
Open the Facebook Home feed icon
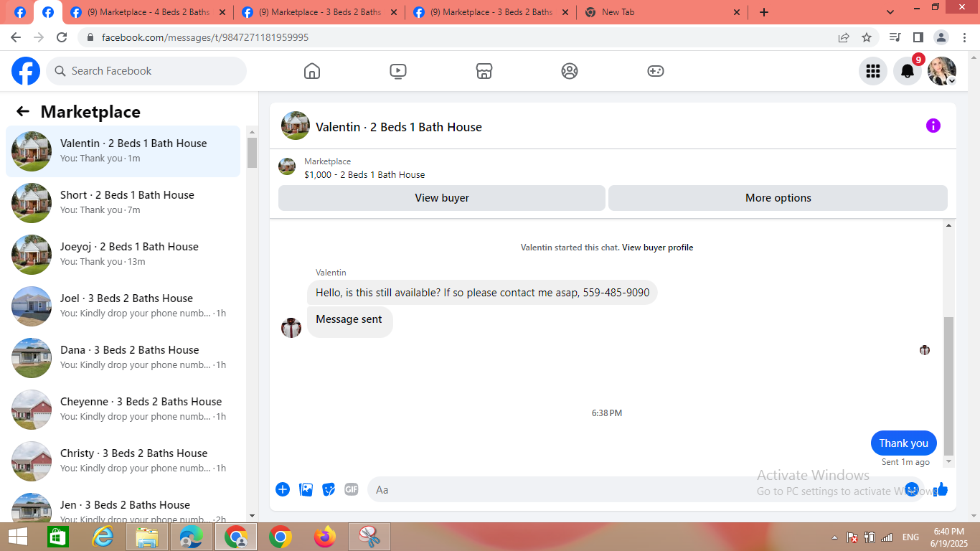(312, 71)
